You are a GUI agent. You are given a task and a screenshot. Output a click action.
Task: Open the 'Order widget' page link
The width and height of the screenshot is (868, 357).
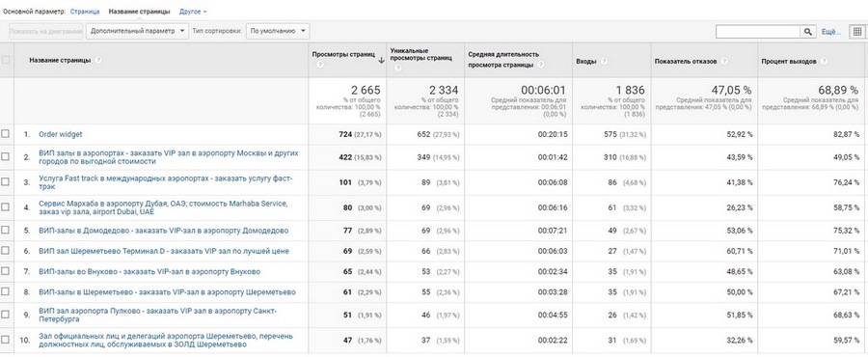[x=61, y=134]
